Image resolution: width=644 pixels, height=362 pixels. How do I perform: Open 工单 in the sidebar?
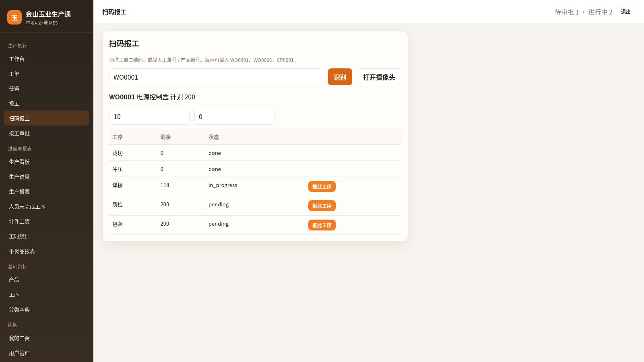pos(47,74)
